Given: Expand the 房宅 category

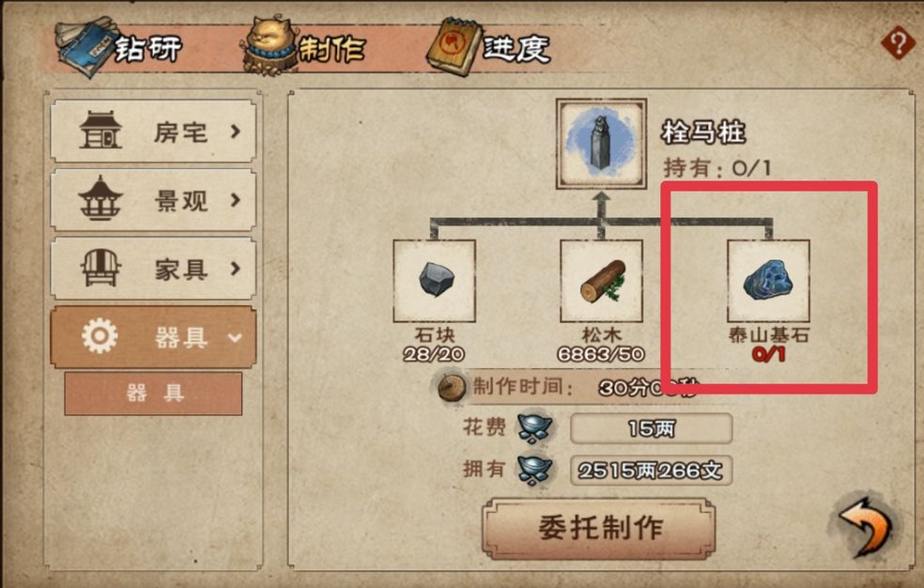Looking at the screenshot, I should [153, 131].
